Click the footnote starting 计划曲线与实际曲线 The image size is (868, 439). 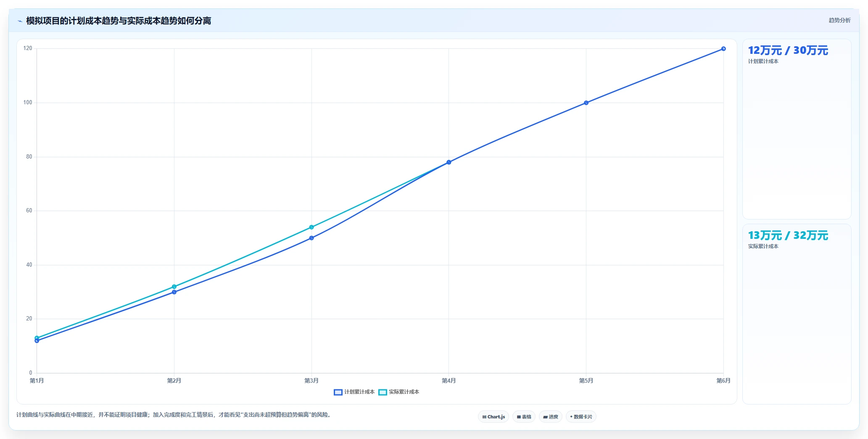(x=174, y=415)
